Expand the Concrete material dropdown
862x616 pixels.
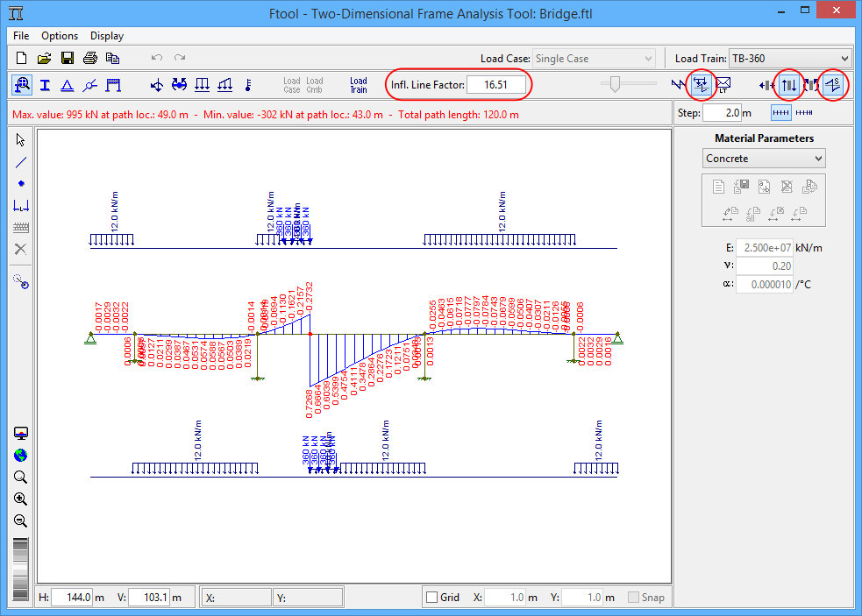pos(764,159)
